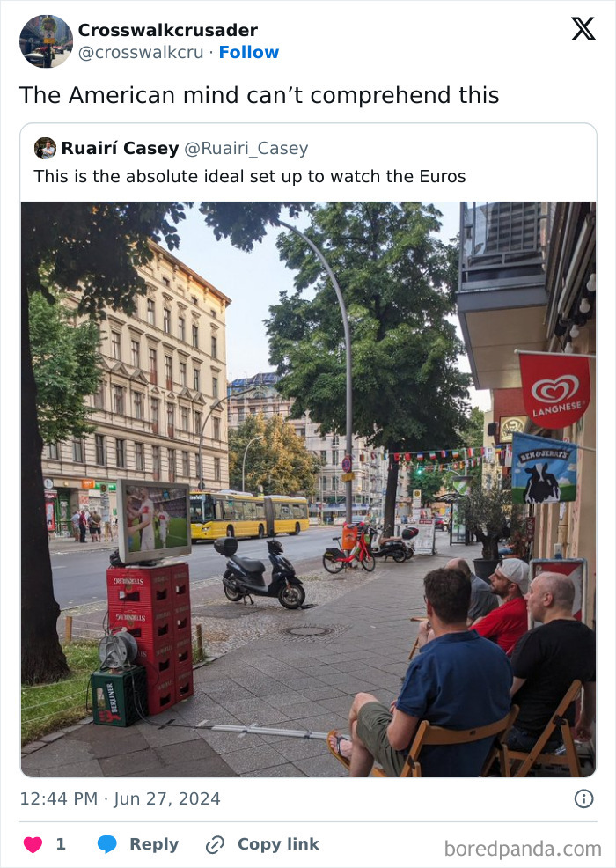Open the info circle icon
The image size is (616, 868).
click(583, 798)
